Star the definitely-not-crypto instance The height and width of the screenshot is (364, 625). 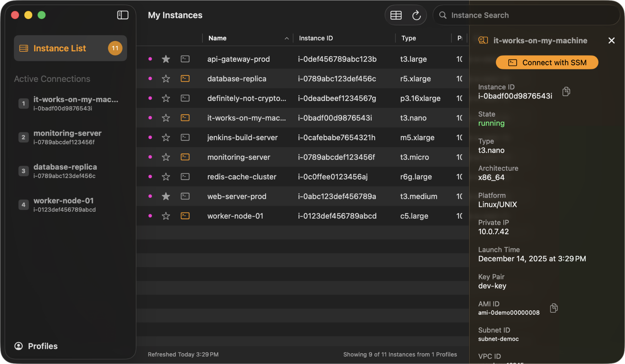166,98
